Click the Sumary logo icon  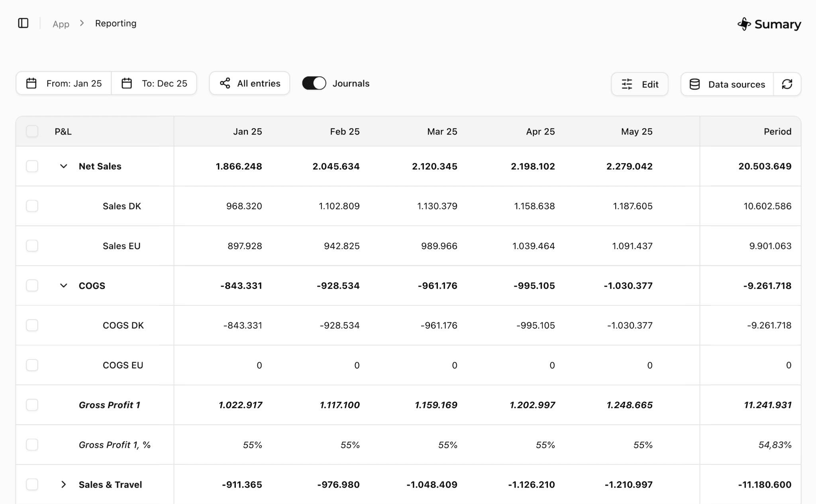[745, 24]
